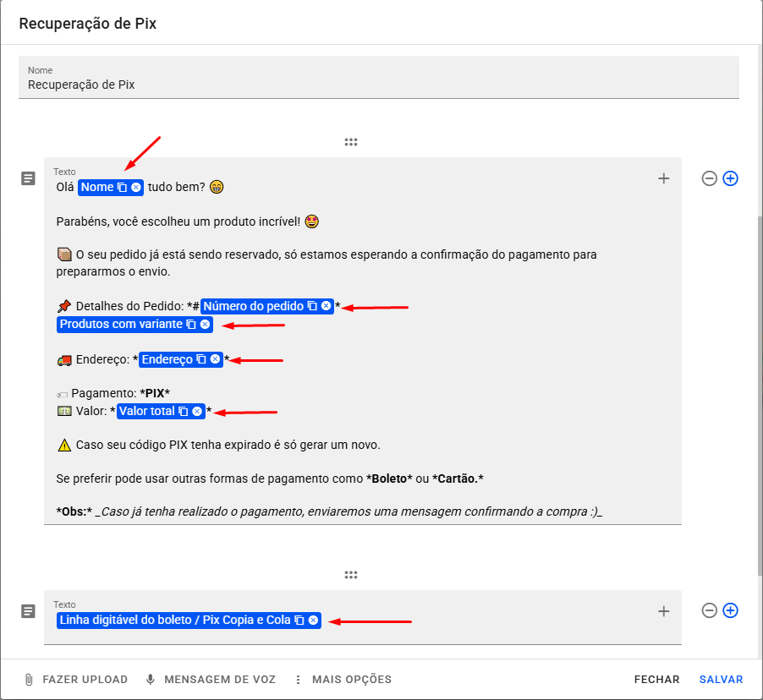This screenshot has width=763, height=700.
Task: Remove the Nome variable chip
Action: 136,187
